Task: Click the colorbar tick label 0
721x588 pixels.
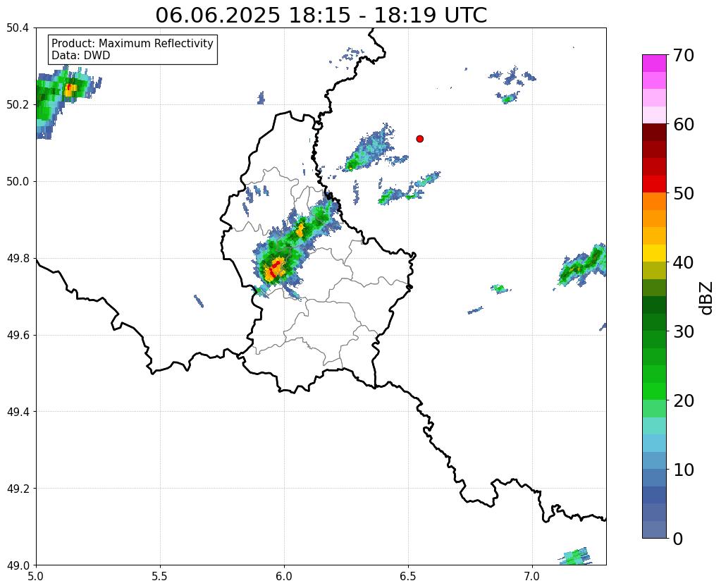Action: tap(678, 539)
